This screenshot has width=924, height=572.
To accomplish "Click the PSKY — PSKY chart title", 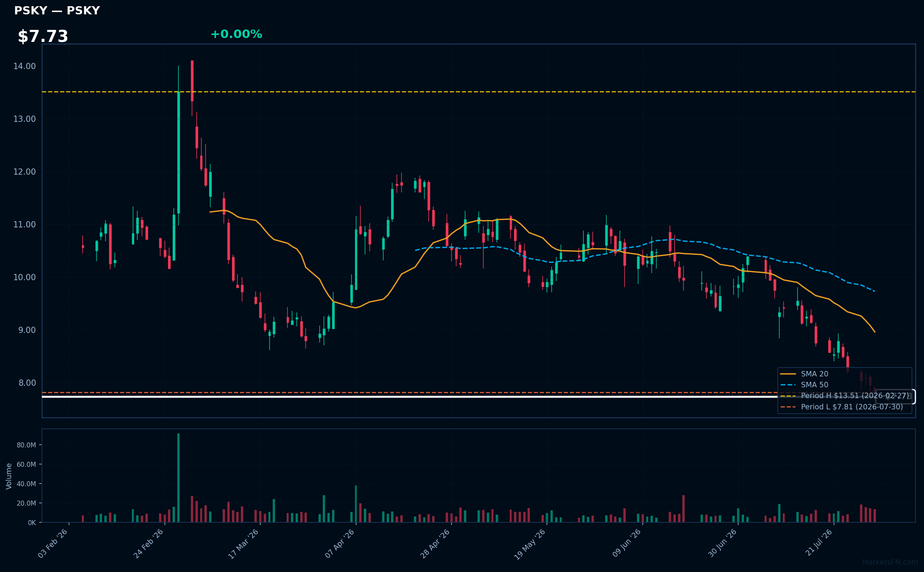I will [57, 10].
